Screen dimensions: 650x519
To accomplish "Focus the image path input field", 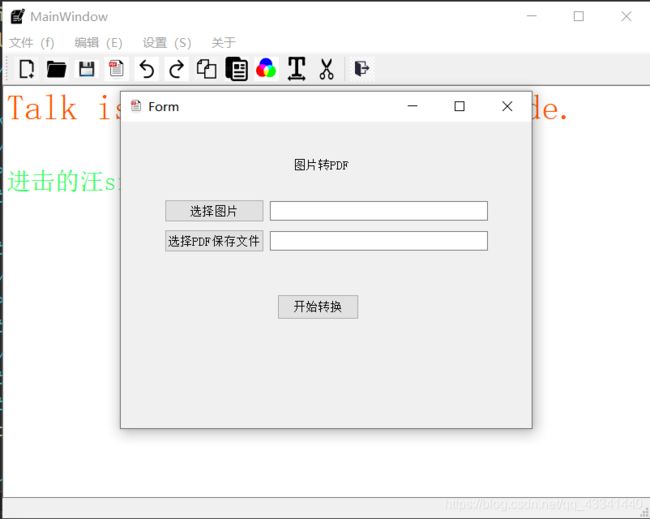I will [x=379, y=211].
